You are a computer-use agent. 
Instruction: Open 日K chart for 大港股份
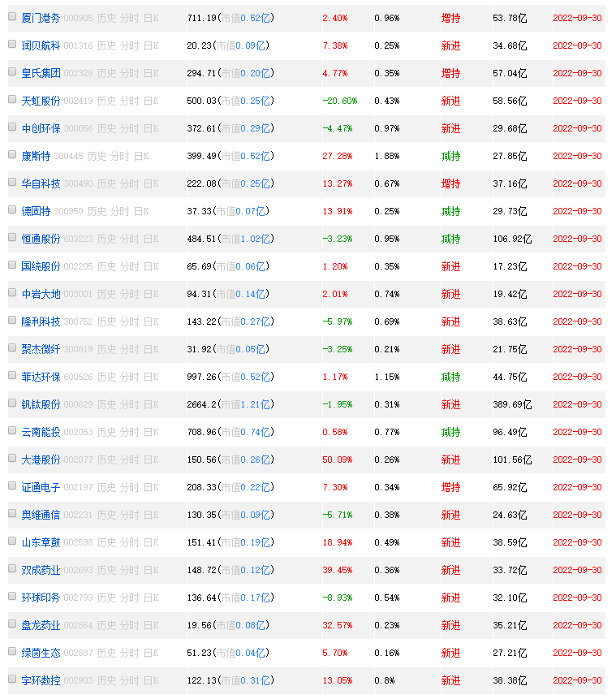[x=151, y=460]
